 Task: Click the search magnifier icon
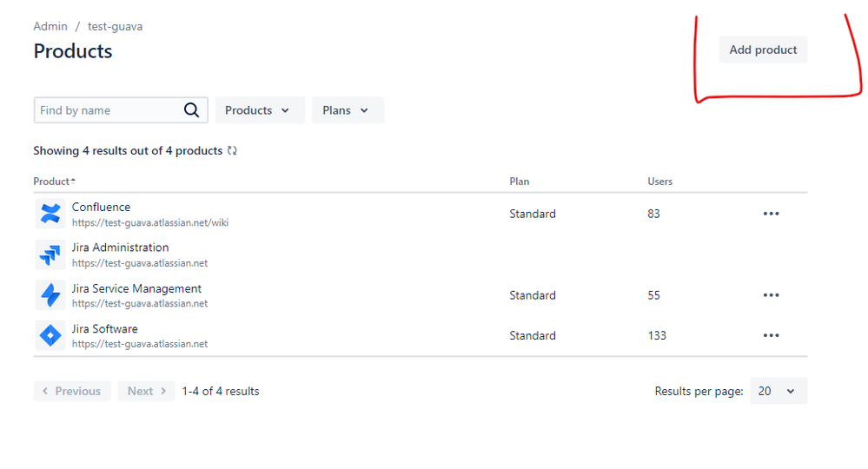192,110
